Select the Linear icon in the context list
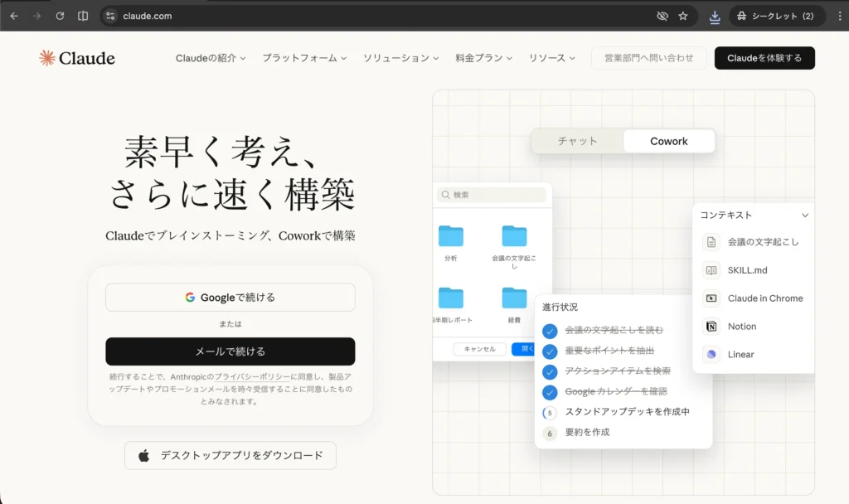Image resolution: width=849 pixels, height=504 pixels. (711, 355)
